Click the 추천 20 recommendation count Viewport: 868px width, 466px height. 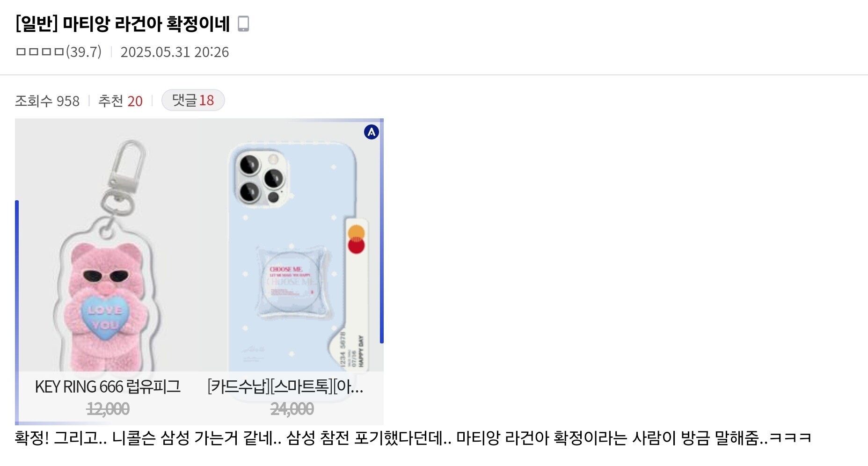pyautogui.click(x=120, y=101)
